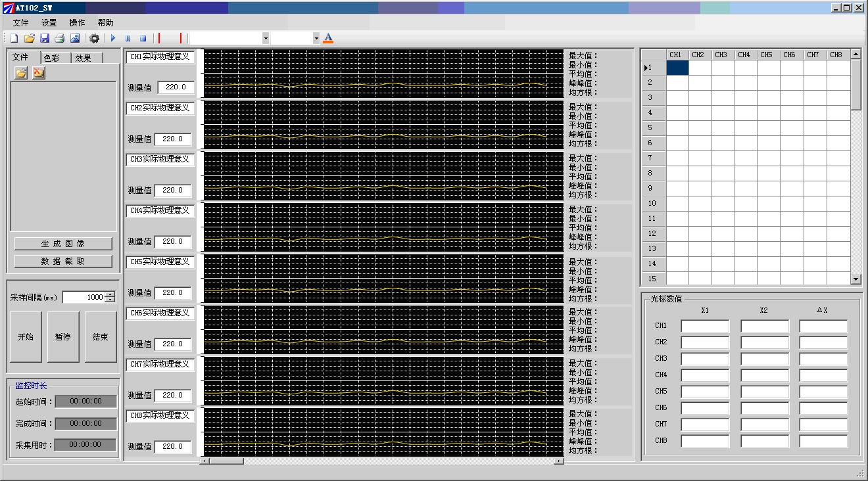Click the data table vertical scrollbar thumb
Screen dimensions: 868x481
click(856, 85)
